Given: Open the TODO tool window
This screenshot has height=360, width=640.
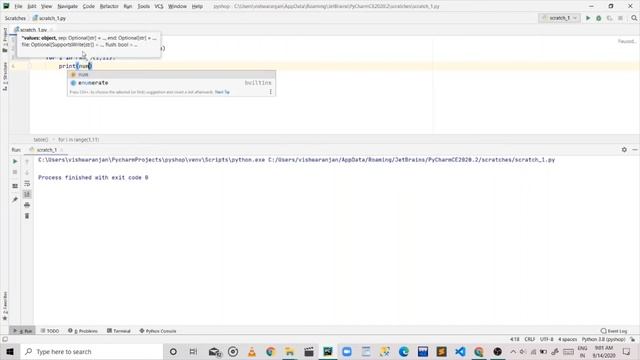Looking at the screenshot, I should pyautogui.click(x=50, y=331).
